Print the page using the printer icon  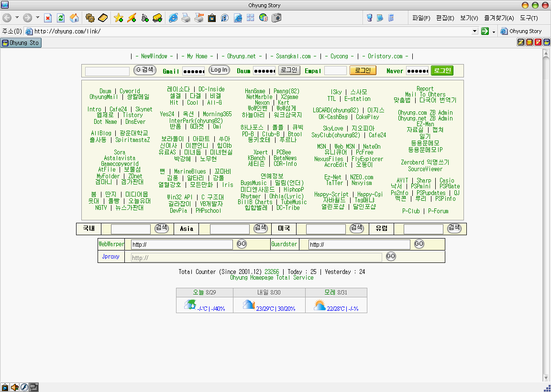click(186, 18)
